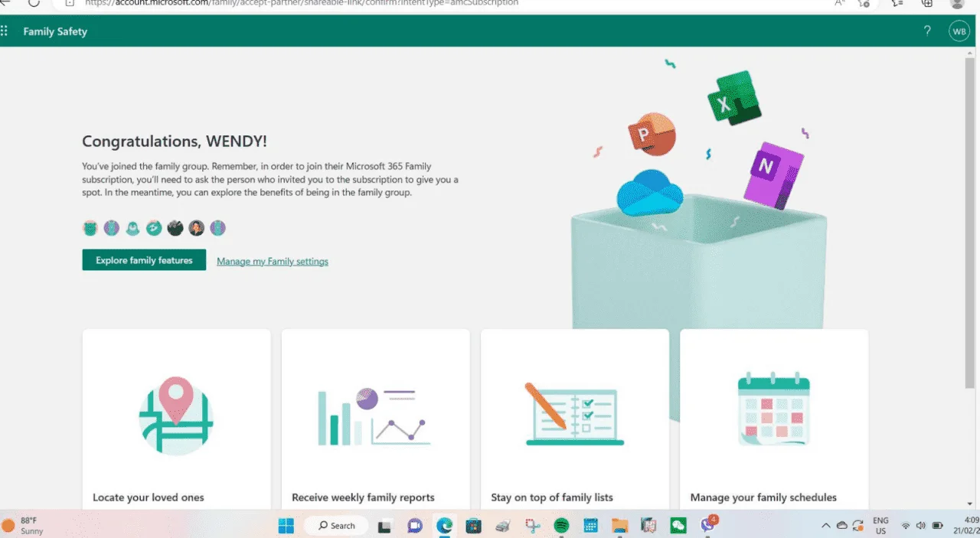Click the OneDrive cloud tray icon
Screen dimensions: 980x538
click(841, 526)
